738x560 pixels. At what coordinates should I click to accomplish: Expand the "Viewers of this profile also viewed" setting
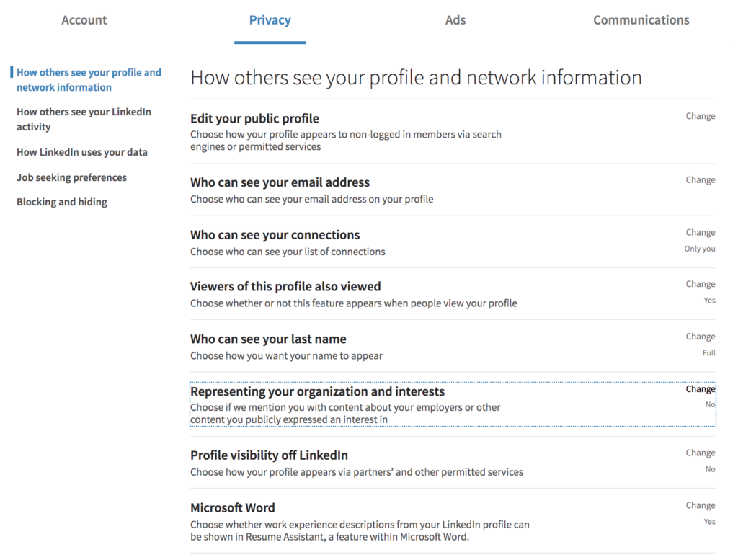700,284
